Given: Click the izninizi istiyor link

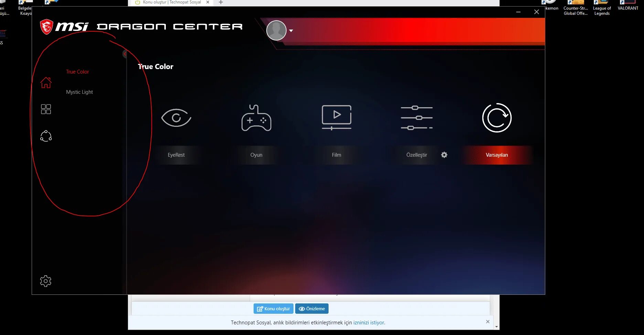Looking at the screenshot, I should (x=369, y=323).
